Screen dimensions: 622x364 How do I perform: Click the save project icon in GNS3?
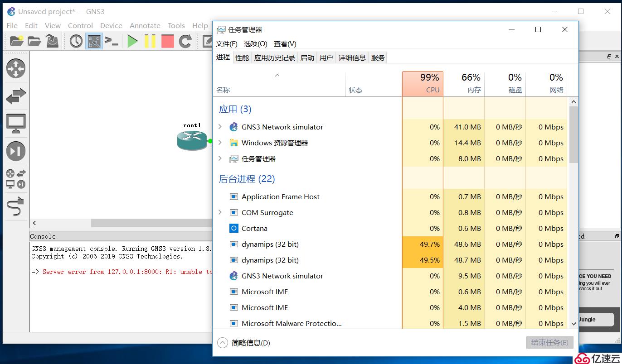pyautogui.click(x=53, y=41)
